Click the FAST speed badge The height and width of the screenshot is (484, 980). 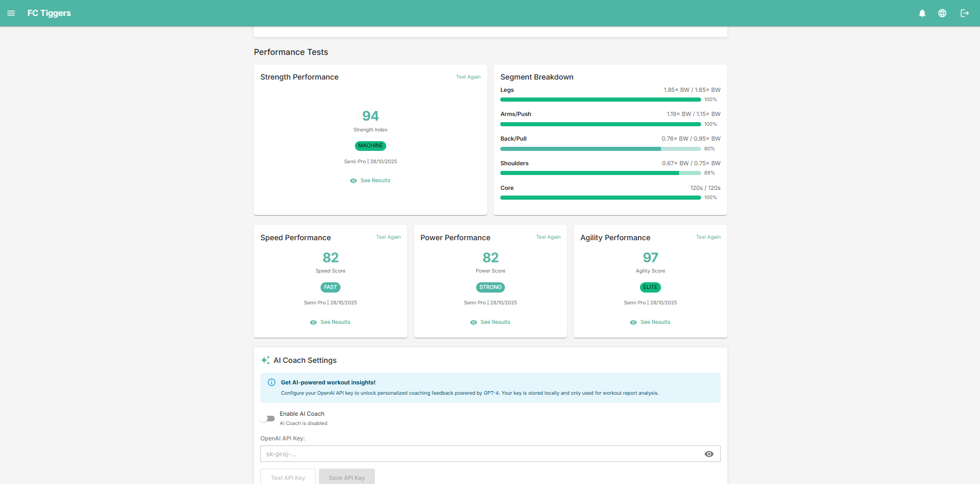click(331, 287)
